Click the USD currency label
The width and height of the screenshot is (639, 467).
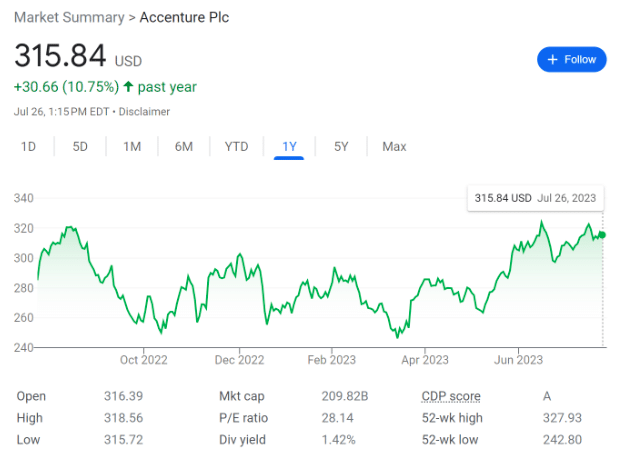tap(128, 62)
